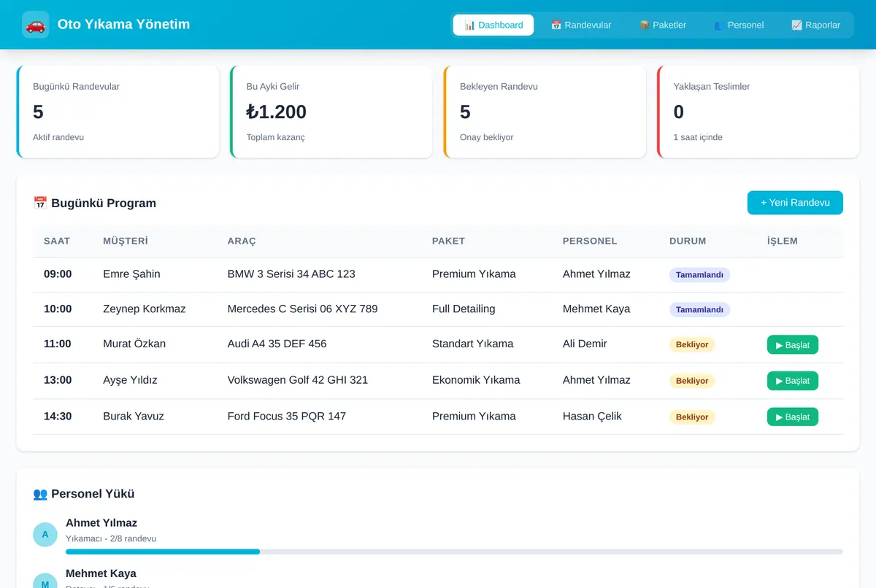
Task: Start Murat Özkan's appointment with Başlat
Action: coord(792,344)
